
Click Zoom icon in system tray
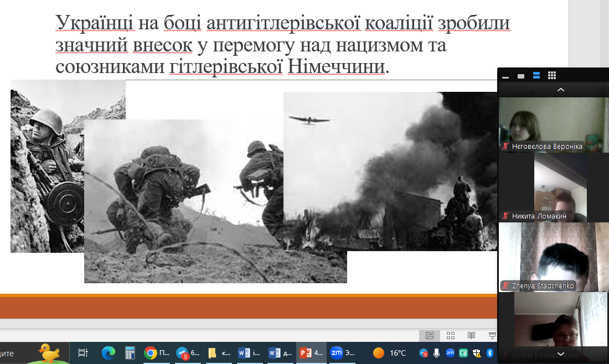[x=450, y=353]
